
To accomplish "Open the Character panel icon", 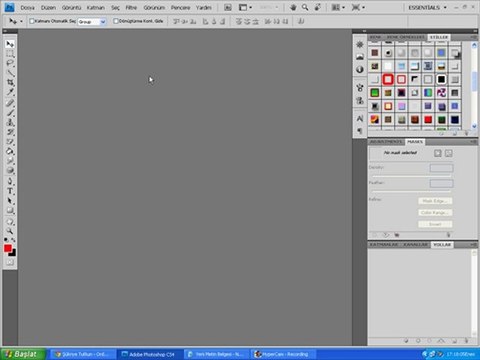I will (360, 118).
